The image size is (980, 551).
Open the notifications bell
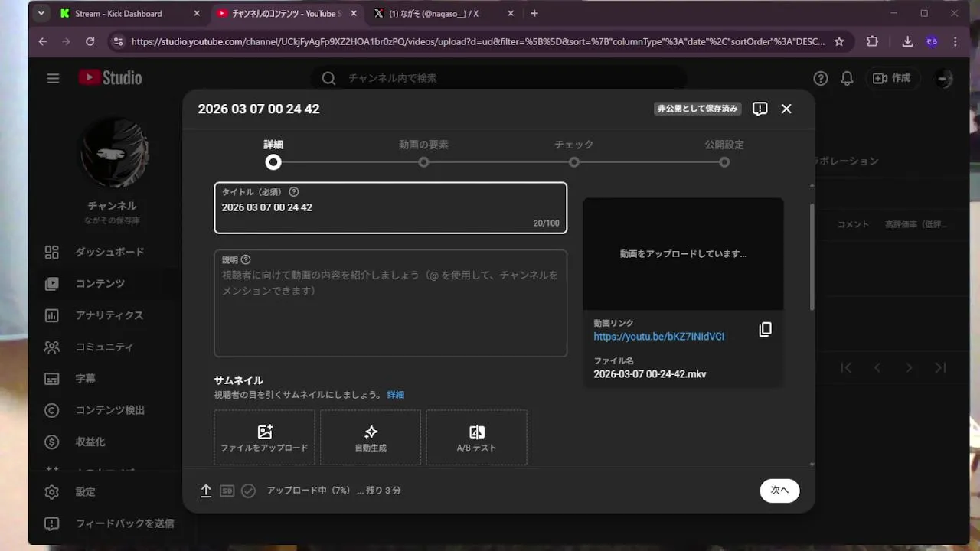pos(847,78)
